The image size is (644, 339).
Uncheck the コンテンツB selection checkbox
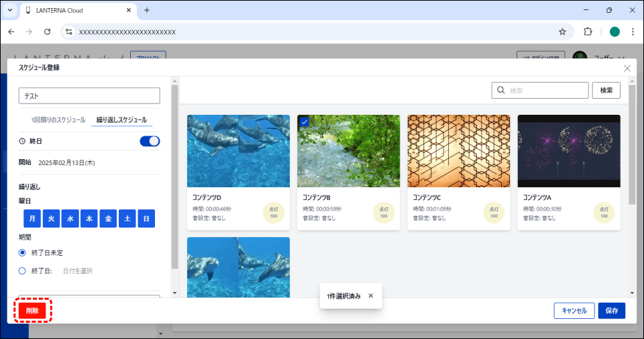pos(304,122)
